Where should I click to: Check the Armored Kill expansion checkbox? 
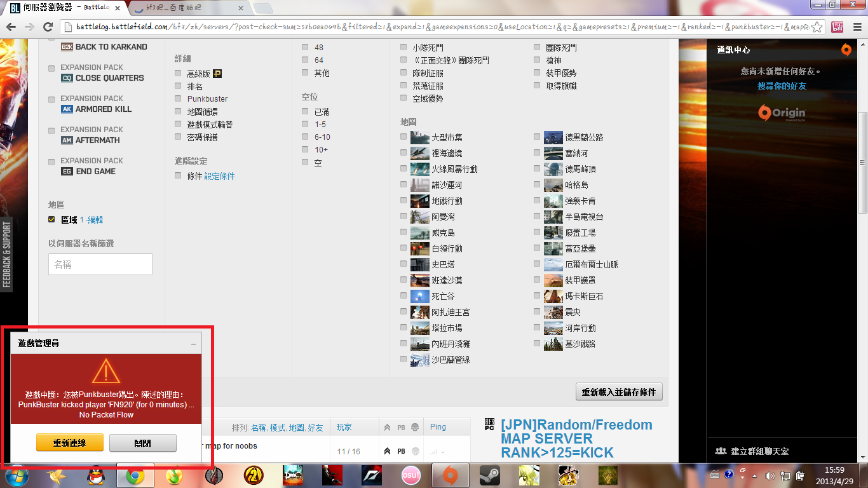(x=51, y=100)
